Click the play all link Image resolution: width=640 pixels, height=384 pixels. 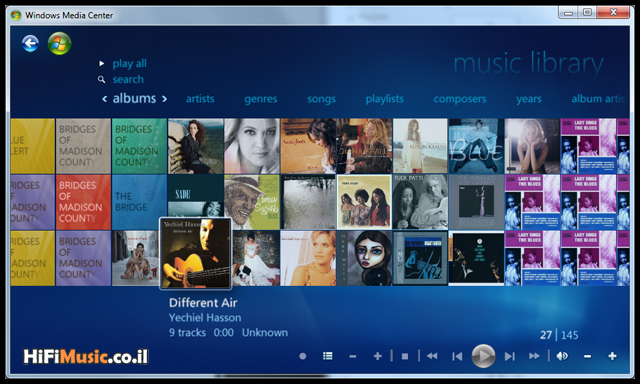[129, 64]
